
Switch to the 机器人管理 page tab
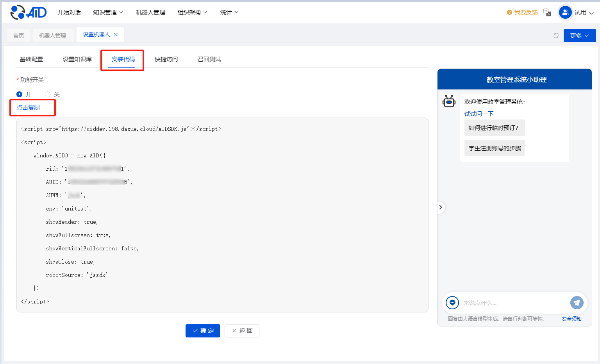coord(52,36)
